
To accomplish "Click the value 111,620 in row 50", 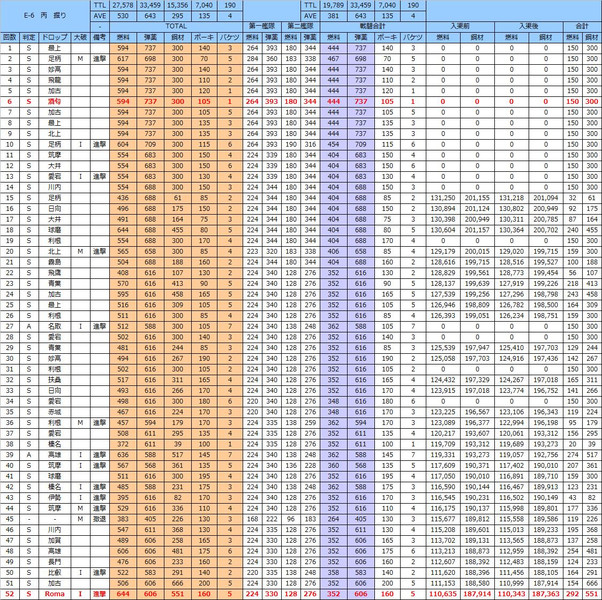I will click(443, 573).
